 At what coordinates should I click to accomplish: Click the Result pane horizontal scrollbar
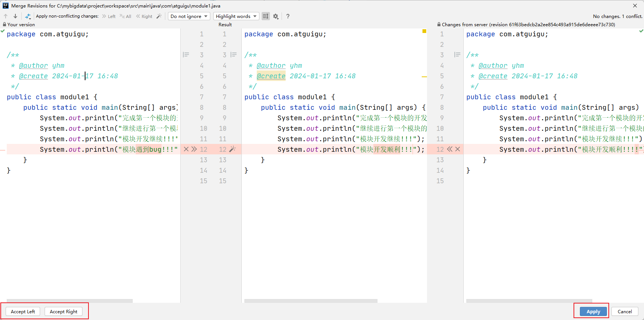pyautogui.click(x=310, y=301)
